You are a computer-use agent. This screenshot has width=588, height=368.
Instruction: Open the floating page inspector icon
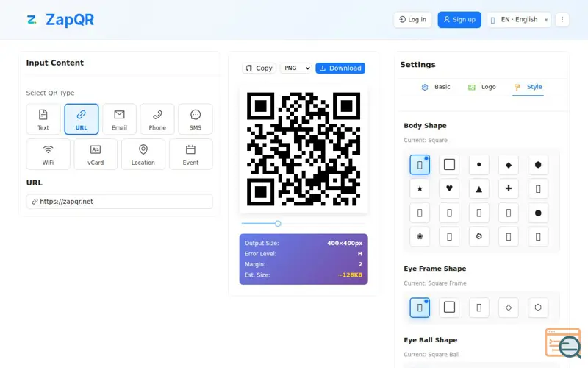coord(563,342)
